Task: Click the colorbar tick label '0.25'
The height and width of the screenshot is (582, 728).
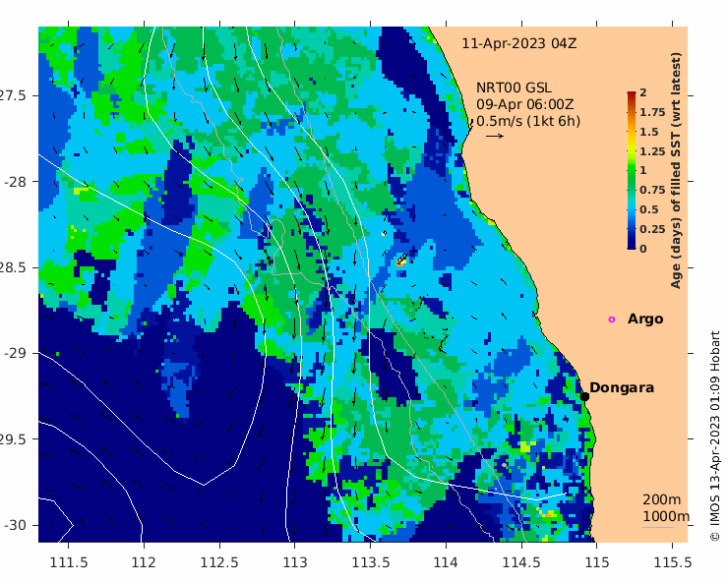Action: 652,229
